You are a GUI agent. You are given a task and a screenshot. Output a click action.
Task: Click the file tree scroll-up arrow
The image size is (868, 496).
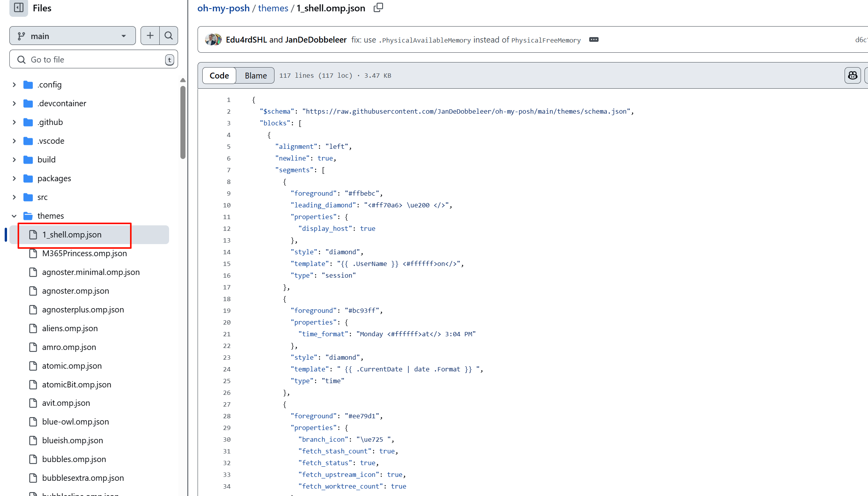183,80
